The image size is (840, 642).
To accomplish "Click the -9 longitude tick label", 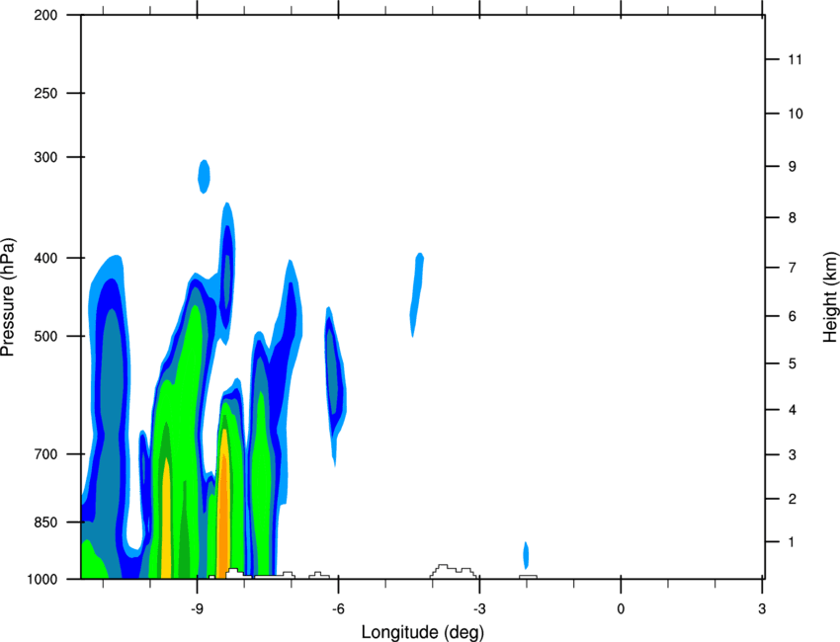I will click(197, 609).
